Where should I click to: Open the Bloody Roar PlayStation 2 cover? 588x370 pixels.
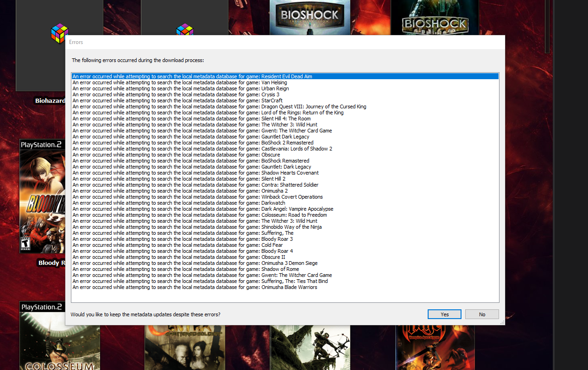[x=42, y=196]
